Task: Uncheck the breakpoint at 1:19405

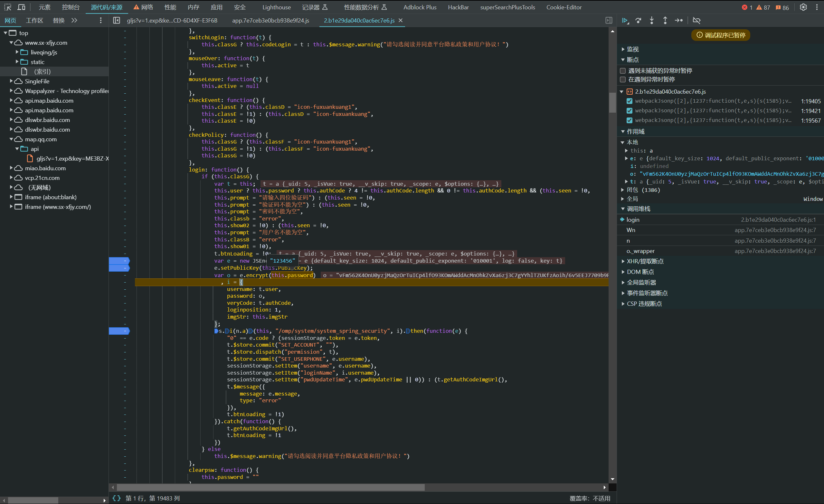Action: coord(630,101)
